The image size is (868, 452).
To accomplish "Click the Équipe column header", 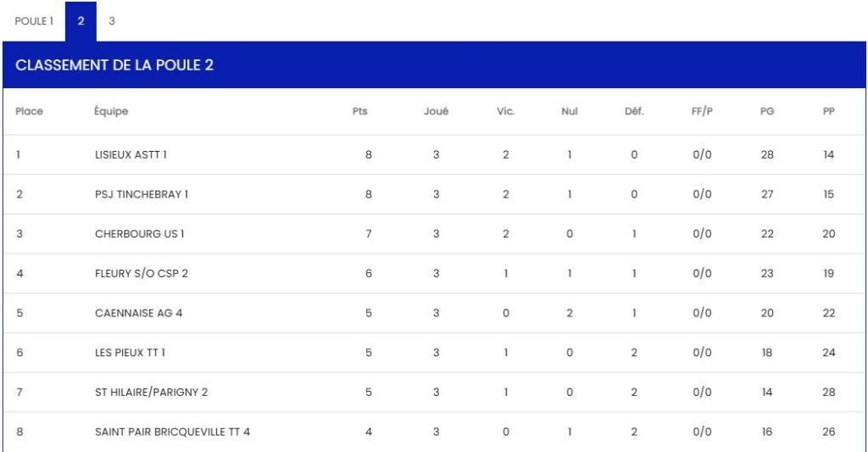I will tap(111, 112).
